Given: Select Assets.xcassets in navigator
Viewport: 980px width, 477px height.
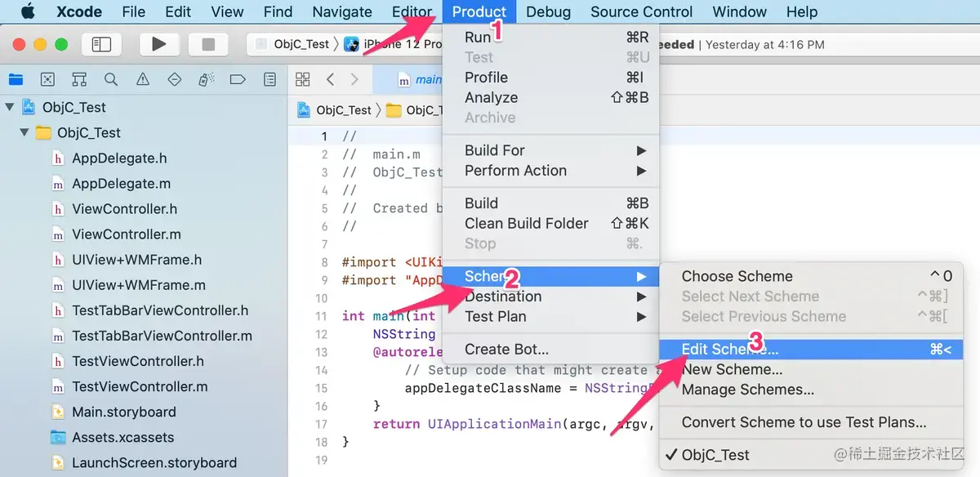Looking at the screenshot, I should tap(122, 437).
